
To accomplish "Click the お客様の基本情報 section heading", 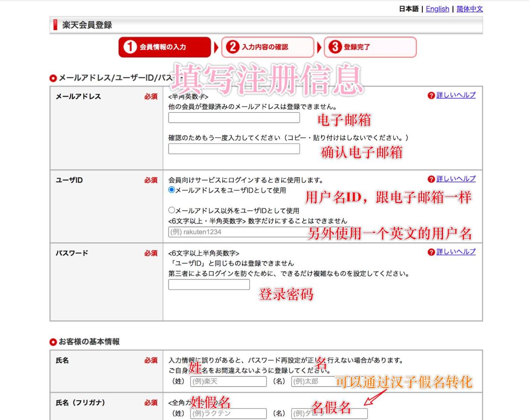I will point(89,342).
